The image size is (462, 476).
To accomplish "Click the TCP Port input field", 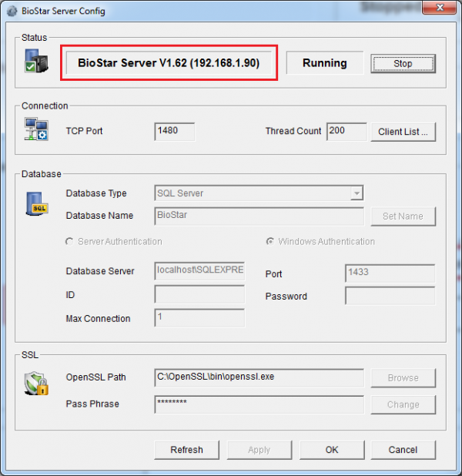I will [174, 131].
